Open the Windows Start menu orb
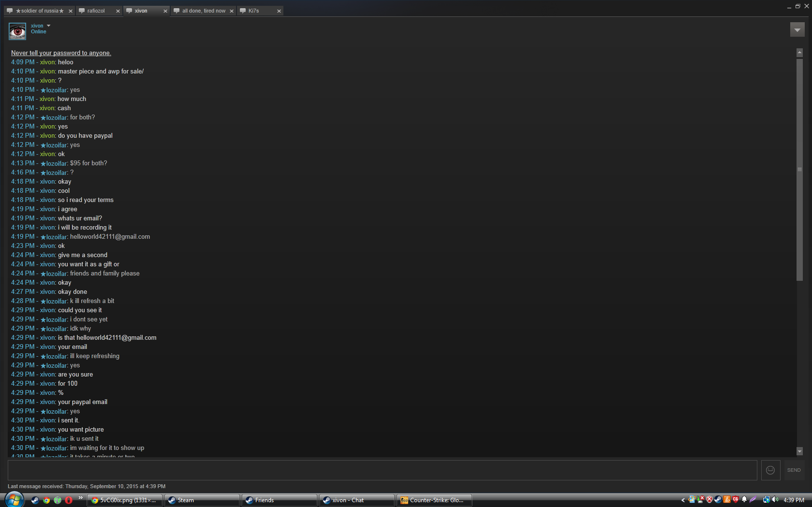Screen dimensions: 812x507 pyautogui.click(x=14, y=500)
